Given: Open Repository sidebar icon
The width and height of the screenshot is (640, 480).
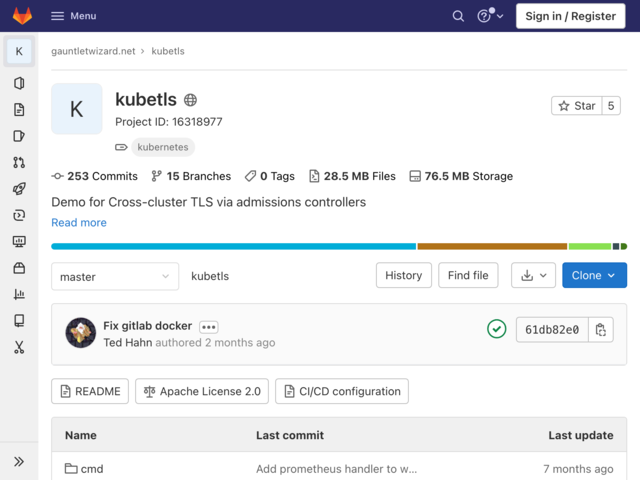Looking at the screenshot, I should [x=19, y=109].
